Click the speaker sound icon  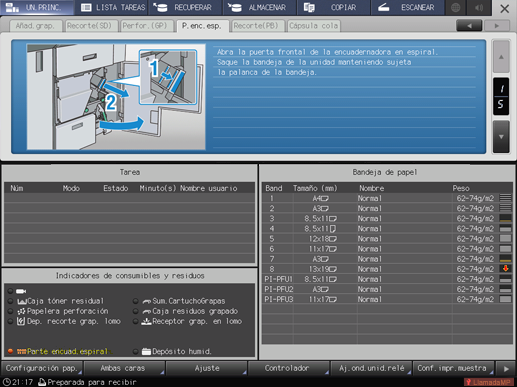click(x=479, y=7)
